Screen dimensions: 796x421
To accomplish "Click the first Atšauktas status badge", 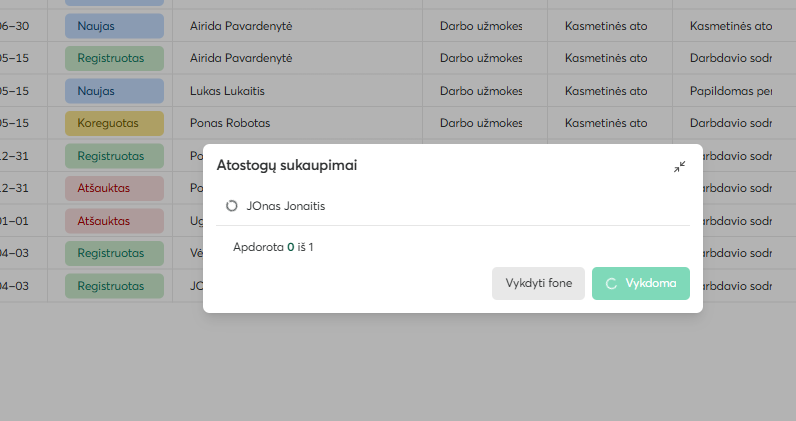I will click(114, 188).
